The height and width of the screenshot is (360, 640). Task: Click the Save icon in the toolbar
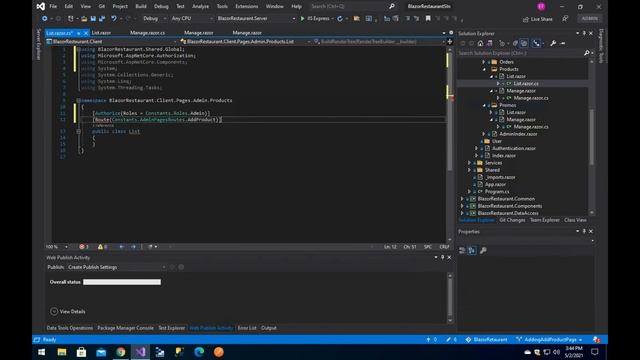[93, 18]
